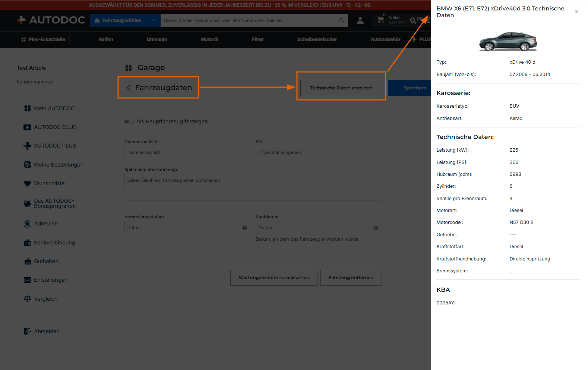588x370 pixels.
Task: Click Technische Daten anzeigen button
Action: click(x=341, y=88)
